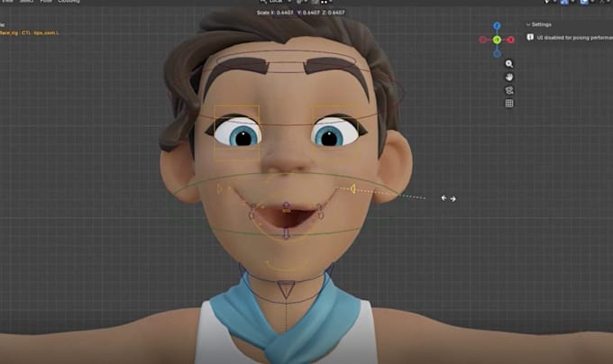
Task: Click the negative Z axis circle on the gizmo
Action: (x=497, y=53)
